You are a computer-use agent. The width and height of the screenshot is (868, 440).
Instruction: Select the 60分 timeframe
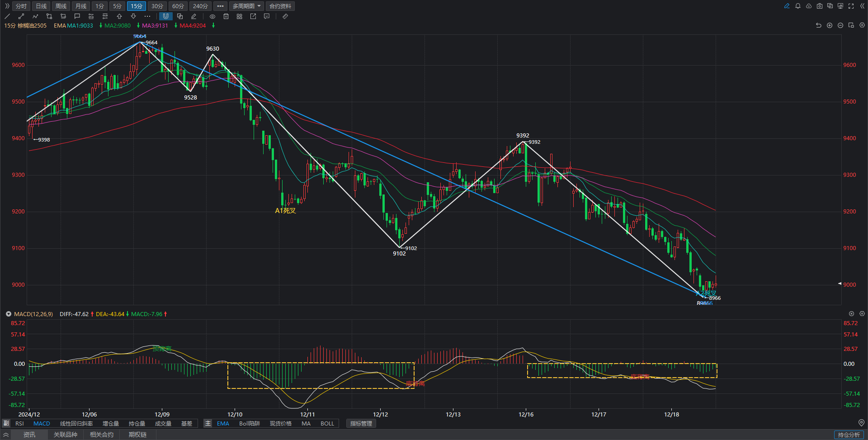coord(178,6)
